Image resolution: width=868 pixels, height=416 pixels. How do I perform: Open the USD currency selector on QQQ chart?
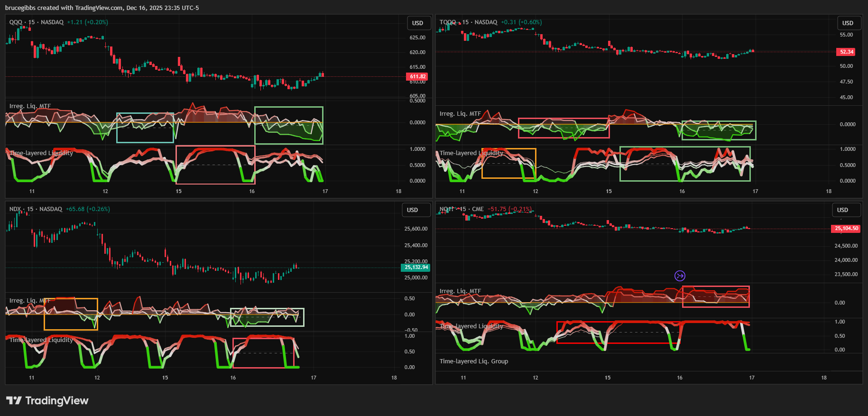(x=417, y=23)
